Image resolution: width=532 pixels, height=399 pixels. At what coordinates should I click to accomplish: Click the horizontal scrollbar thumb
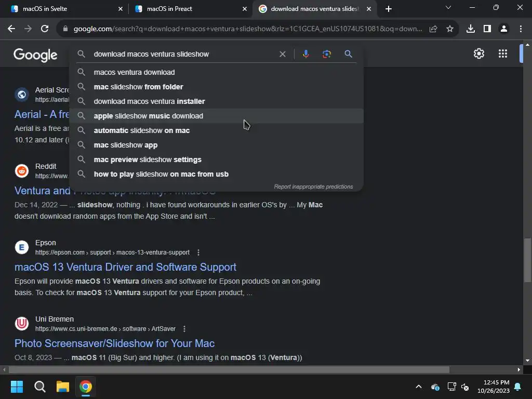click(x=229, y=369)
